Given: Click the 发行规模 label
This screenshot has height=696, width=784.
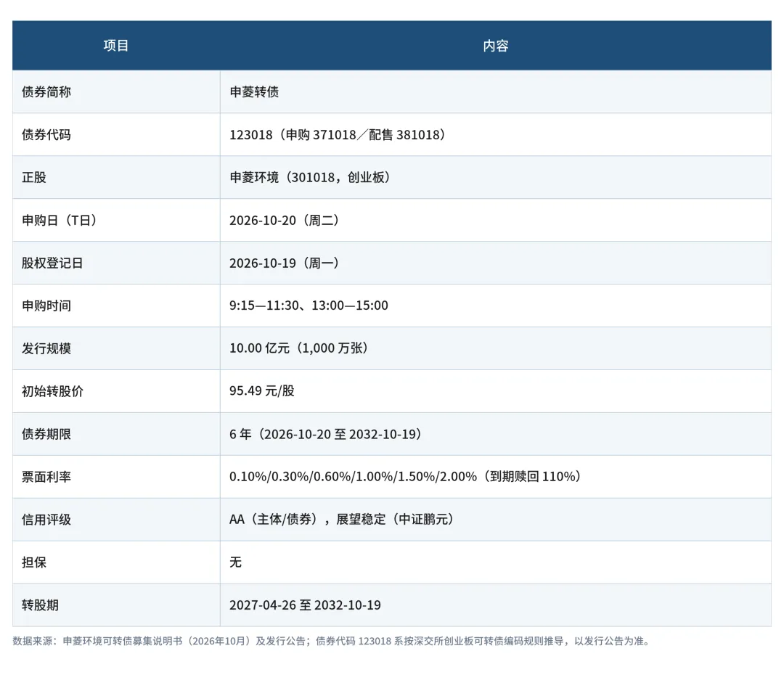Looking at the screenshot, I should (46, 348).
